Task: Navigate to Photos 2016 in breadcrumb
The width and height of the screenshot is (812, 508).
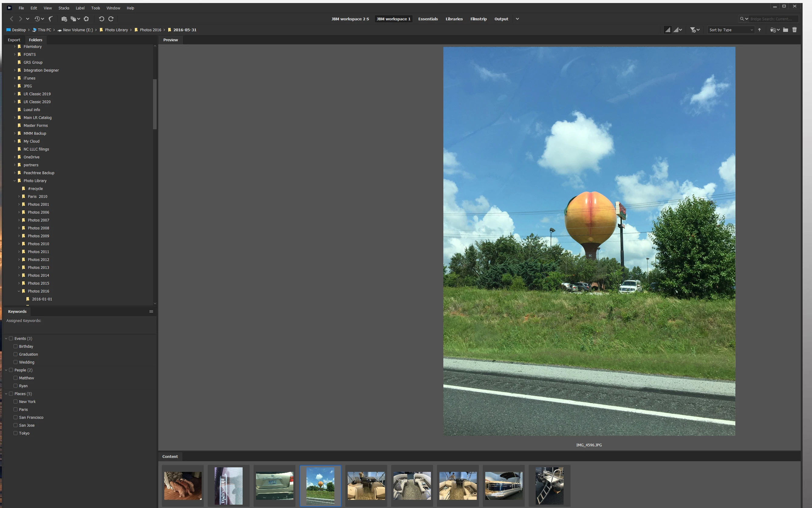Action: pyautogui.click(x=150, y=30)
